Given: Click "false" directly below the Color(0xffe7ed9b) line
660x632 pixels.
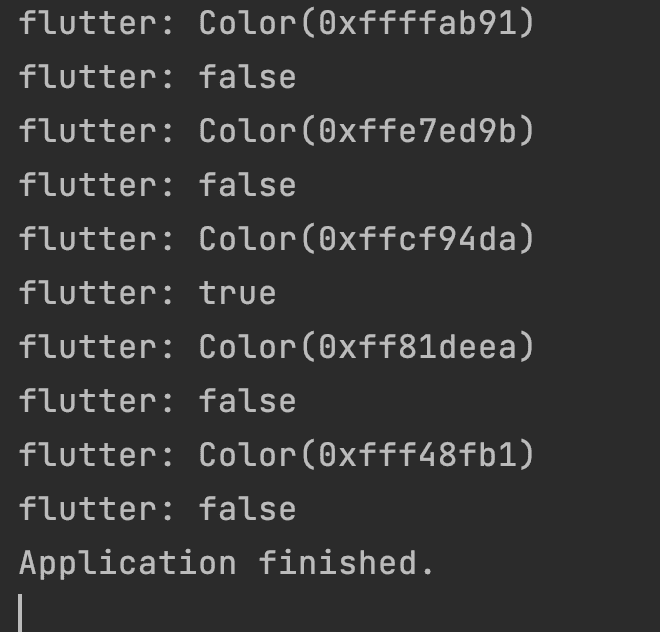Looking at the screenshot, I should [x=247, y=185].
